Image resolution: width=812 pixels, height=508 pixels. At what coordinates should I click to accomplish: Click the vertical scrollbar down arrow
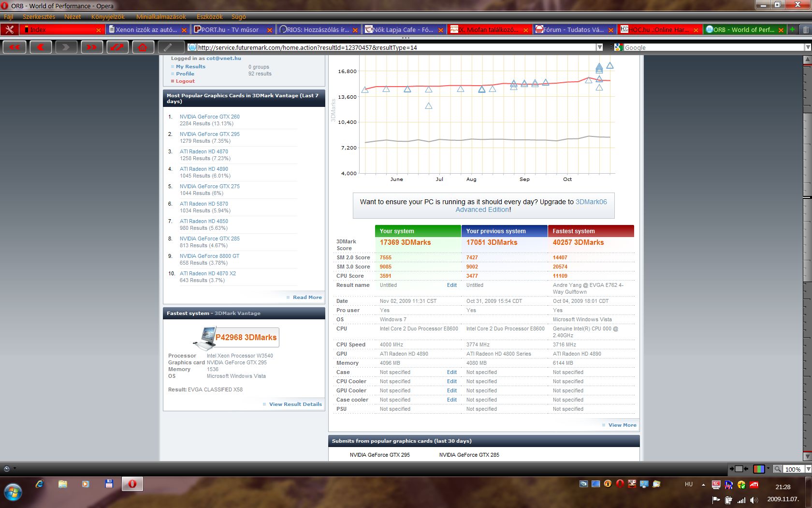(x=807, y=456)
